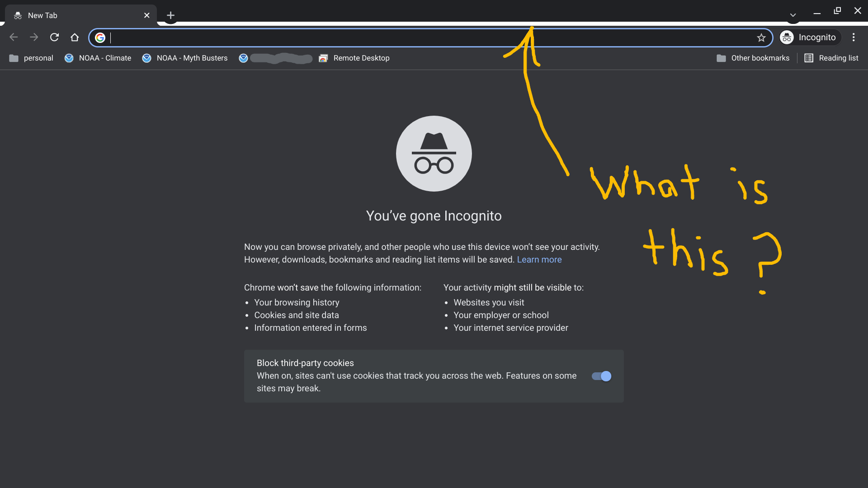
Task: Close the New Tab tab
Action: pos(147,15)
